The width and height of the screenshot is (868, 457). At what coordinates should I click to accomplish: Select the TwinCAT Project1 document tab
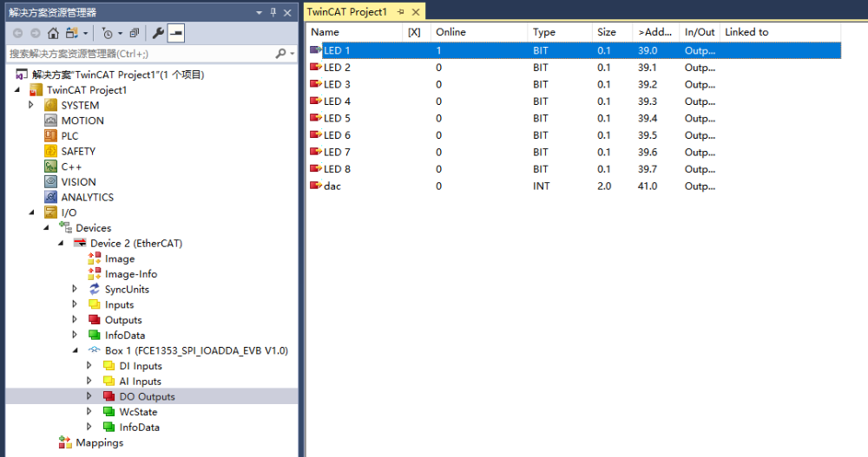[x=346, y=11]
